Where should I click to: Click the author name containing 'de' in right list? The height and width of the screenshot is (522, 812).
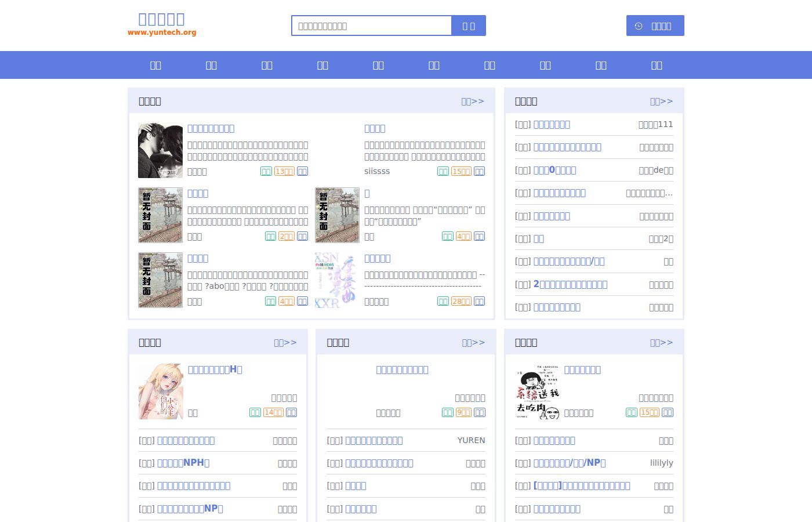[x=656, y=170]
